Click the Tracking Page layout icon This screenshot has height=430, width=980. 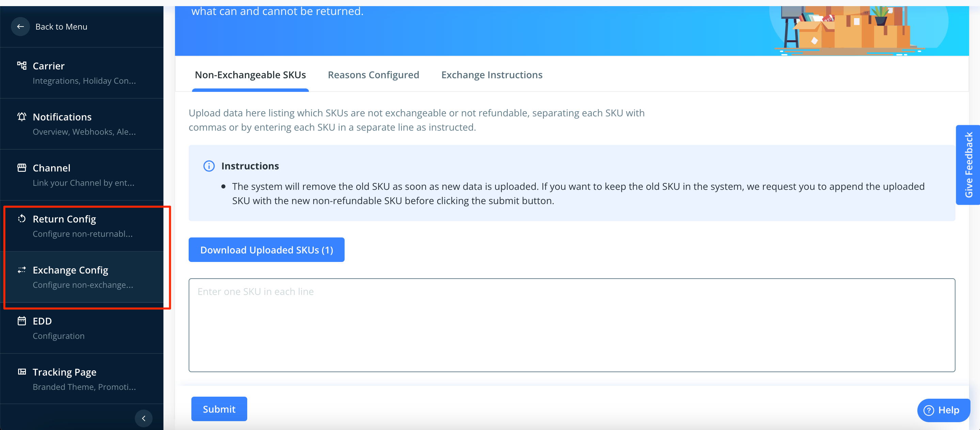(x=22, y=372)
